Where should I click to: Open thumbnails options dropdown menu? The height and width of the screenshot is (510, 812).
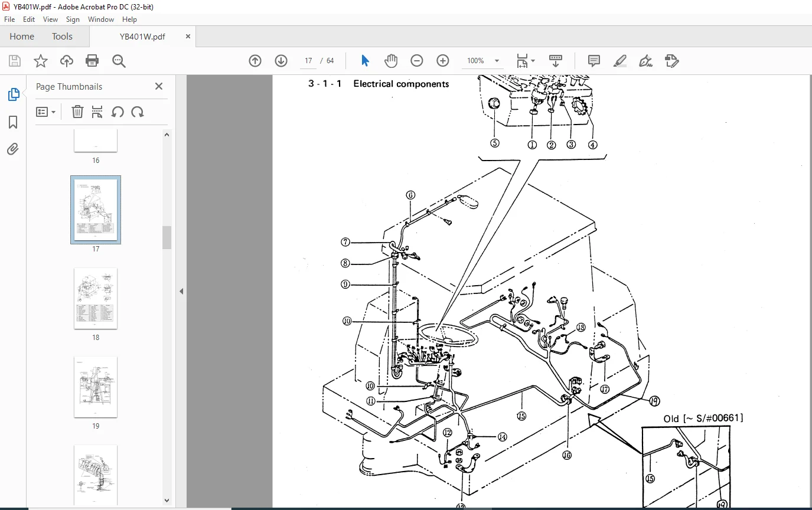45,112
